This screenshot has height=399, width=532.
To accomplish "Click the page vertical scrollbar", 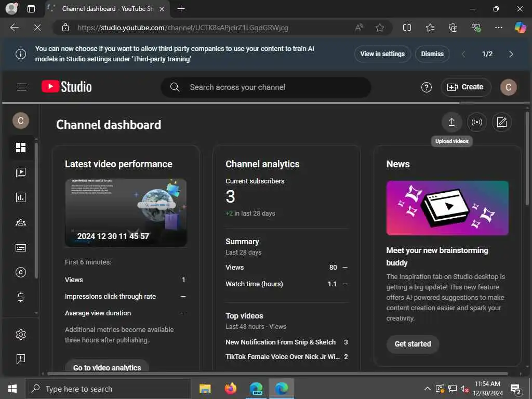I will (x=527, y=159).
